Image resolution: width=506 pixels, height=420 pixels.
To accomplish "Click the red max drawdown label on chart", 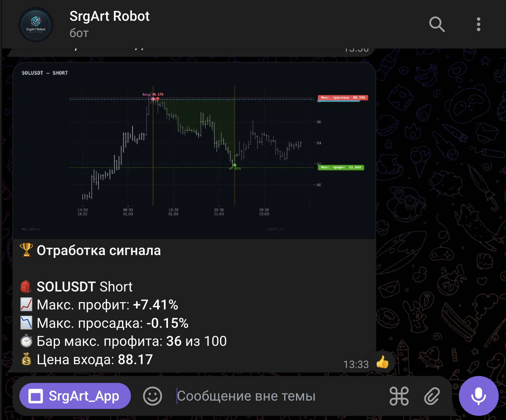I will pos(343,98).
